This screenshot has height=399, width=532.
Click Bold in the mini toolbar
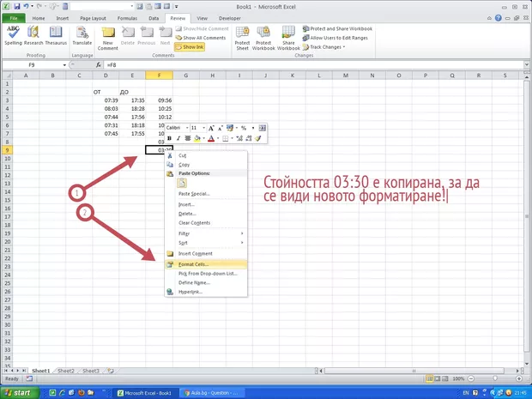(169, 137)
